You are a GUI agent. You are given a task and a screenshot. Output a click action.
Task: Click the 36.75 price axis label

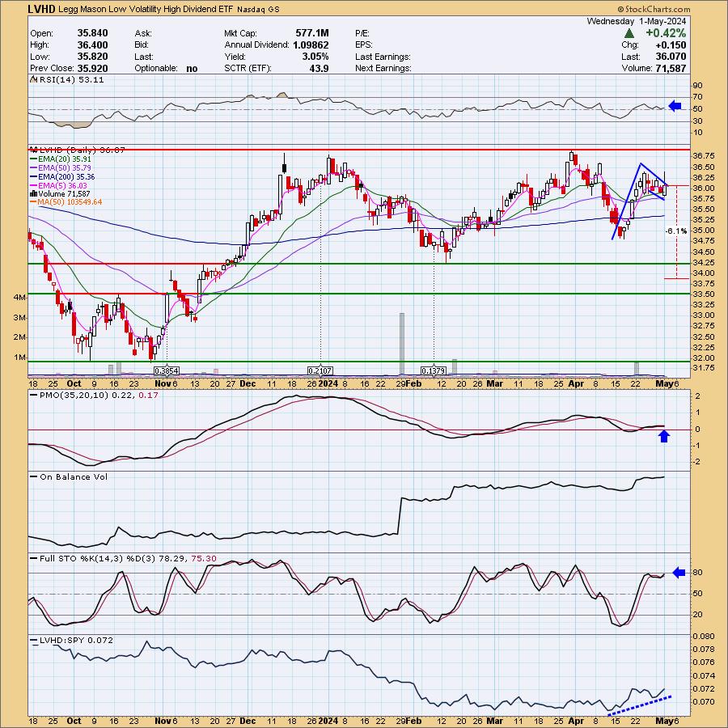pos(704,156)
